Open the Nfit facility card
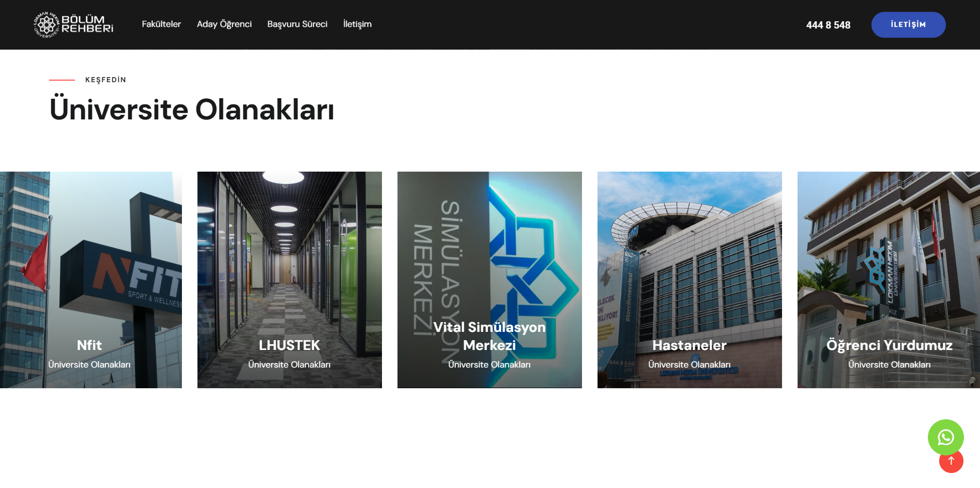The height and width of the screenshot is (488, 980). (x=91, y=280)
